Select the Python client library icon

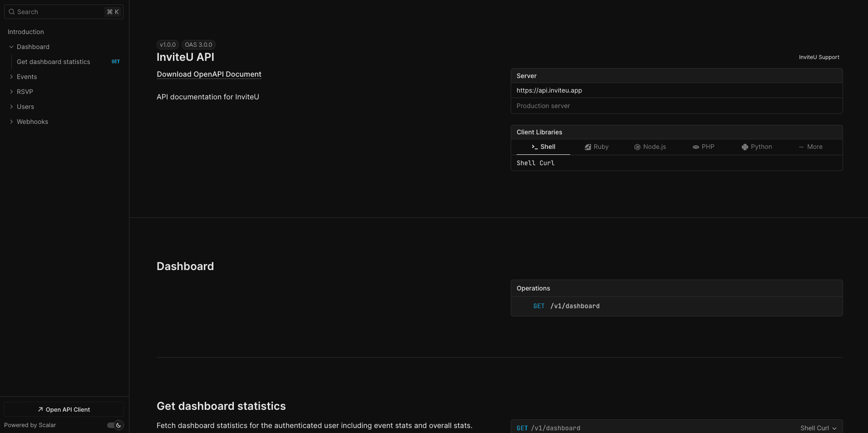coord(745,147)
